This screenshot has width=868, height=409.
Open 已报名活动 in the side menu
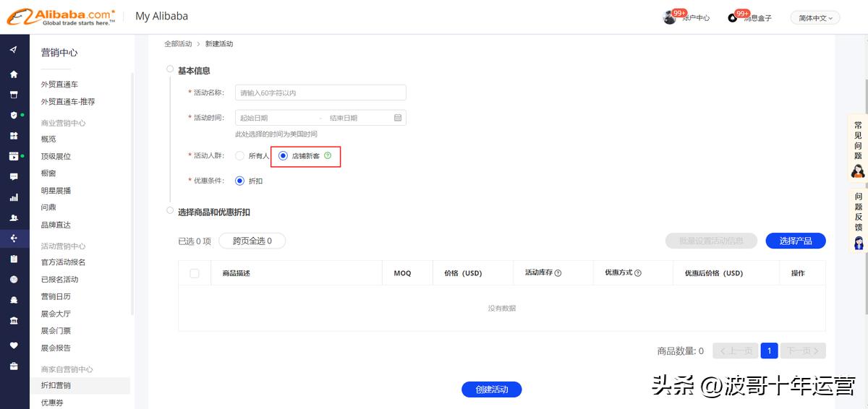(x=59, y=279)
